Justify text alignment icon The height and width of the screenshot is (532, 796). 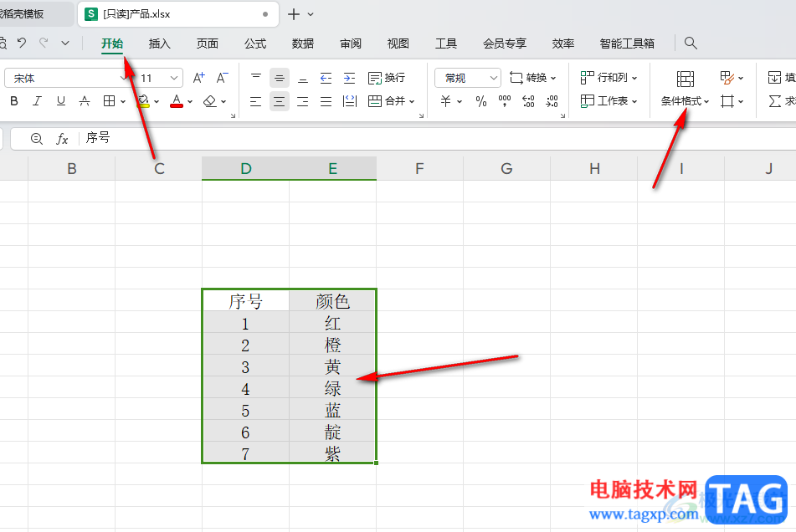pyautogui.click(x=326, y=101)
